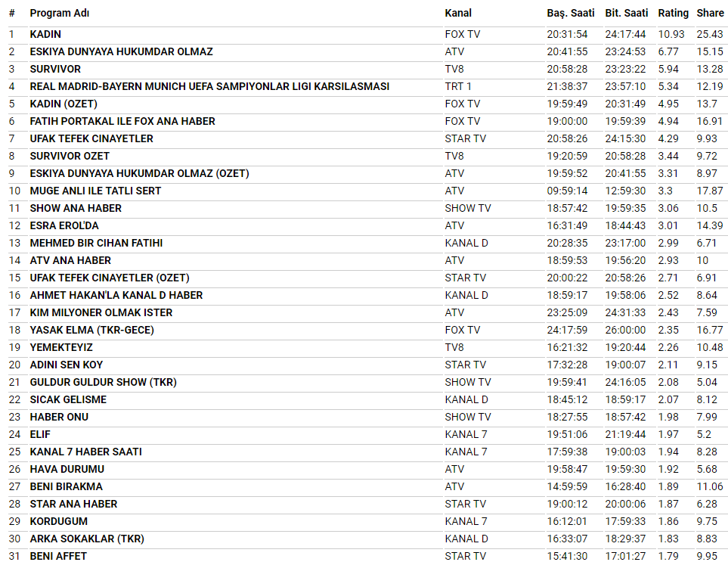Select HABER ONU program name
Image resolution: width=728 pixels, height=562 pixels.
pyautogui.click(x=59, y=418)
